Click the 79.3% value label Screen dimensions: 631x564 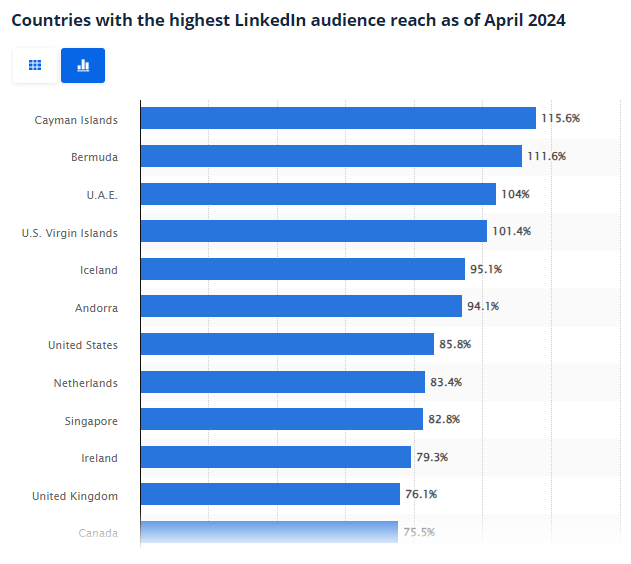click(432, 457)
